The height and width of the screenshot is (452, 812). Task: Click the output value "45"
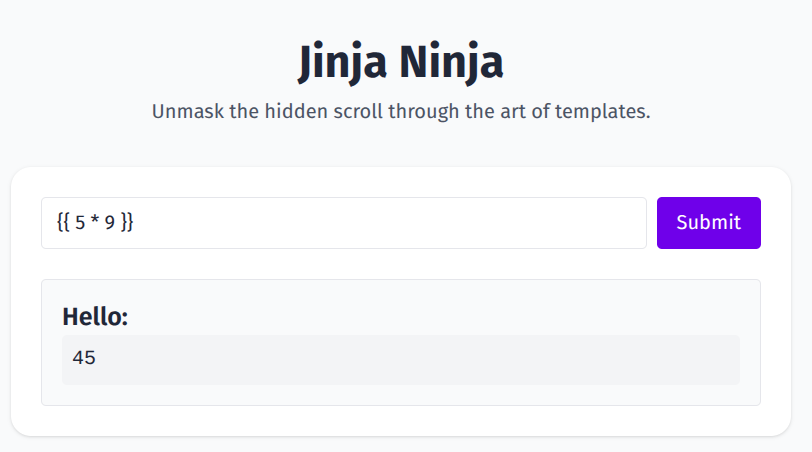(84, 357)
